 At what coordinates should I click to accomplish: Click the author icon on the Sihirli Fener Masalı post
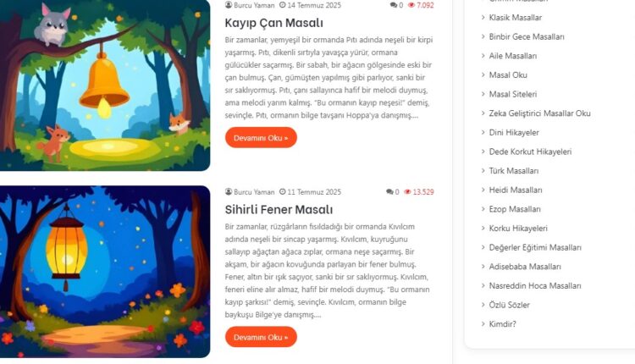point(229,191)
